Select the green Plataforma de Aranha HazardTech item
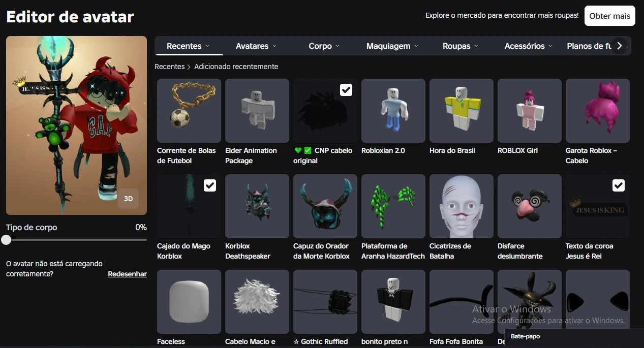644x348 pixels. click(x=393, y=206)
